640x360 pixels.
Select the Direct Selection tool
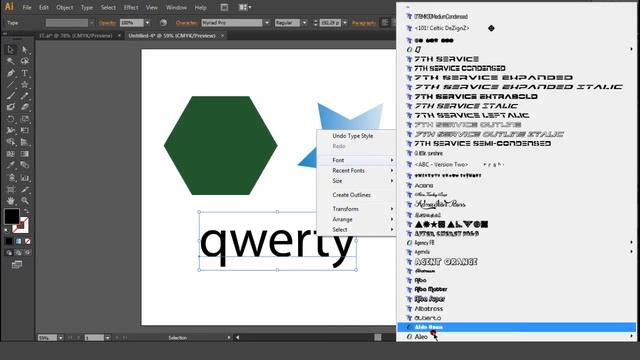tap(24, 50)
